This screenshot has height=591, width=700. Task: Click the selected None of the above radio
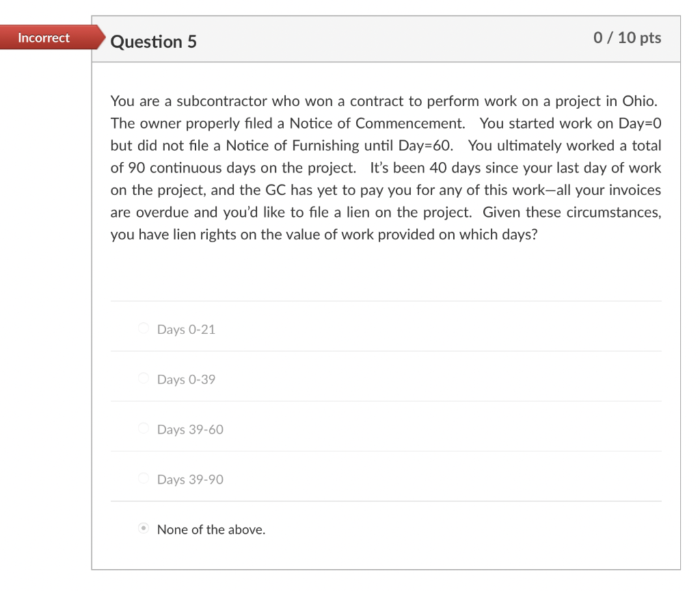(144, 529)
